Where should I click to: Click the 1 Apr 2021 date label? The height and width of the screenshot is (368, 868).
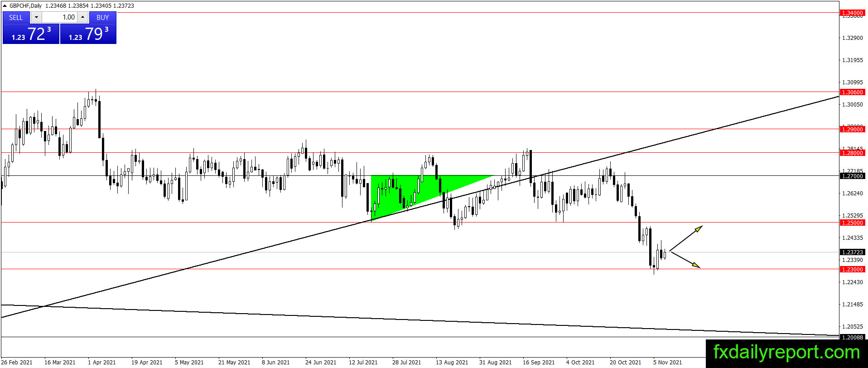click(x=102, y=362)
